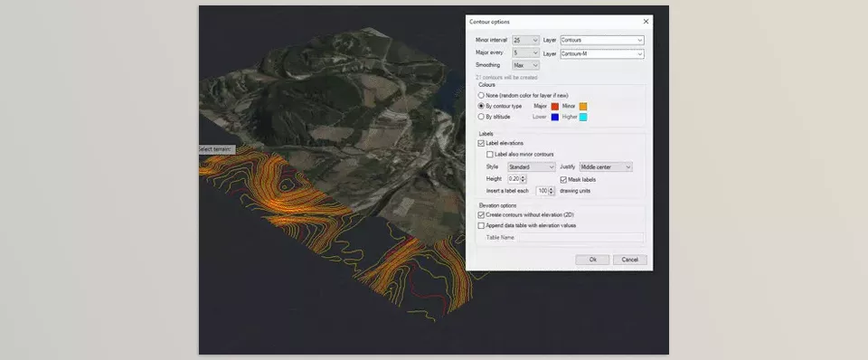
Task: Open the Smoothing dropdown set to Max
Action: click(525, 65)
